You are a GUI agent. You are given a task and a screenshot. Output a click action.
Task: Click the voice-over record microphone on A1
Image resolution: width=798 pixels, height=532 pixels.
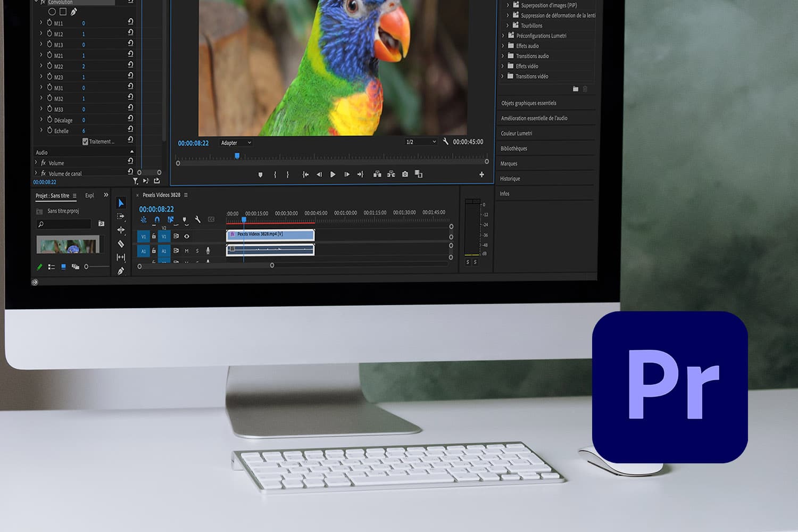tap(208, 251)
